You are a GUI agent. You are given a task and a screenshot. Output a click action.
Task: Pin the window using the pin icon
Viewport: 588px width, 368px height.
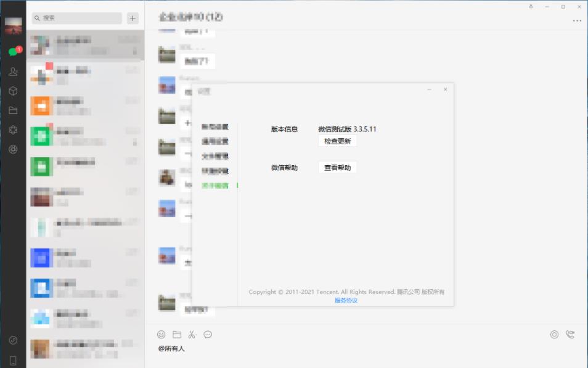(x=531, y=7)
